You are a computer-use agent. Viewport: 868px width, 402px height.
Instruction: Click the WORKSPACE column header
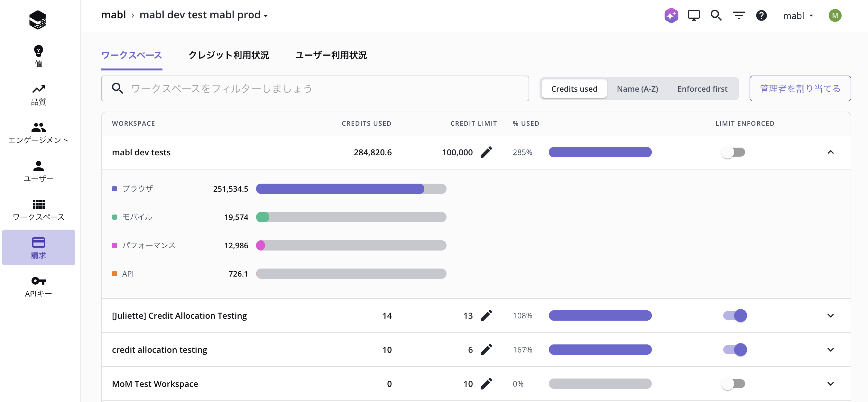[134, 123]
